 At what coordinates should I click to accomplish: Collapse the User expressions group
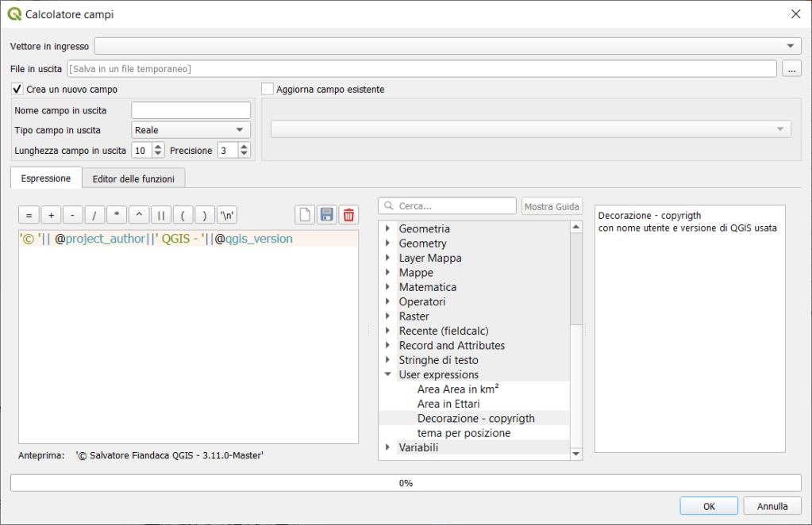(388, 374)
